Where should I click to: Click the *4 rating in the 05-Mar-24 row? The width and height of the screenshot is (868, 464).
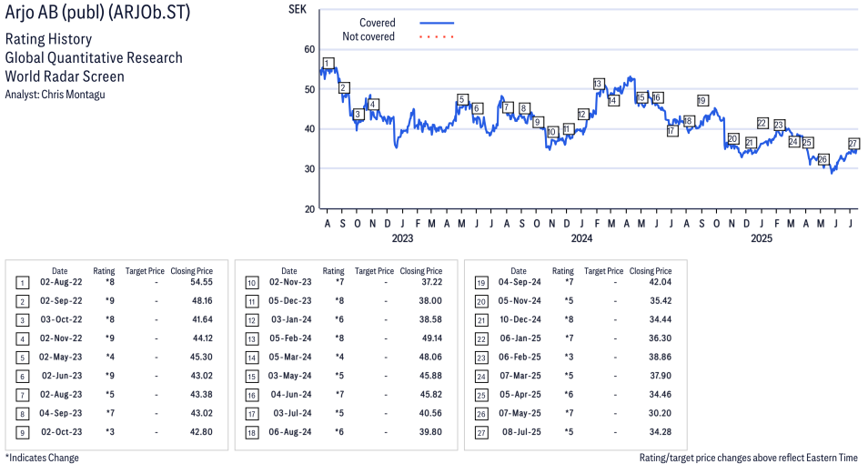(339, 358)
